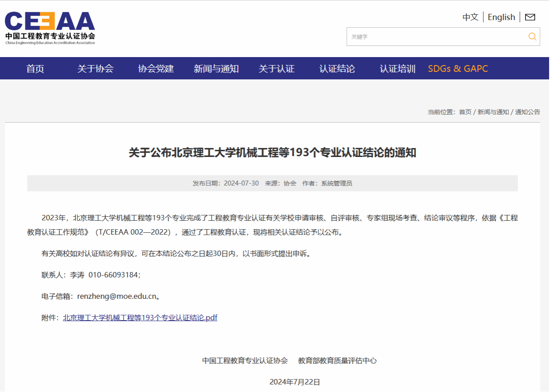Click the date 2024年7月22日

coord(295,382)
